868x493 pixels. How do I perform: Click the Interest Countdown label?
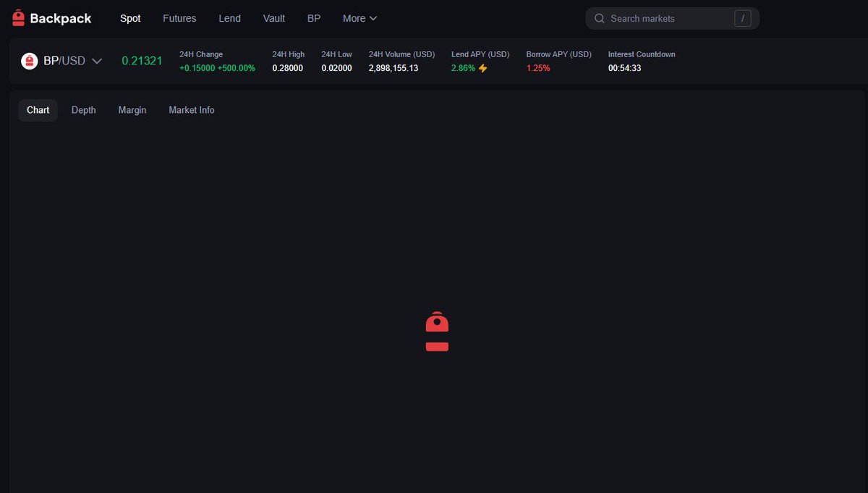[x=642, y=54]
